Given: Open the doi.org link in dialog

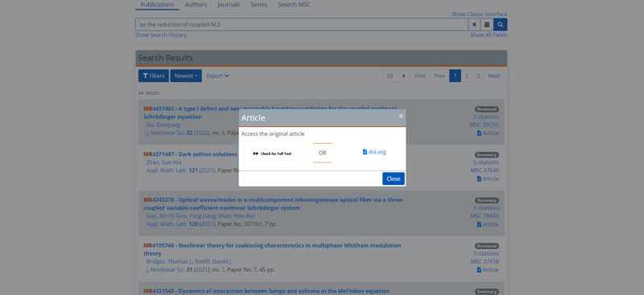Looking at the screenshot, I should (x=374, y=152).
